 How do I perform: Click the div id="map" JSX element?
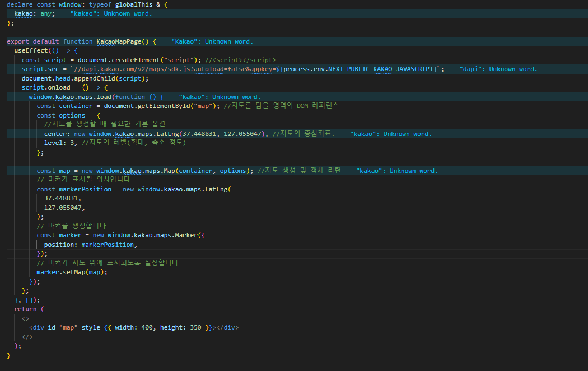(134, 327)
